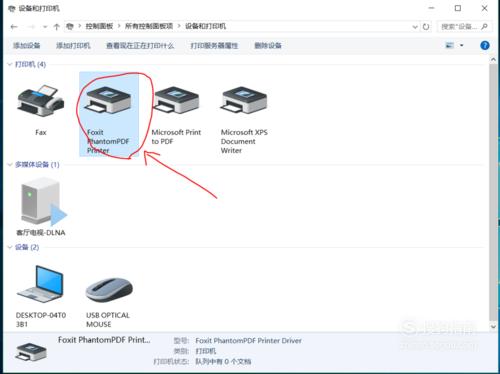The image size is (500, 374).
Task: Click the vertical scrollbar down arrow
Action: 493,327
